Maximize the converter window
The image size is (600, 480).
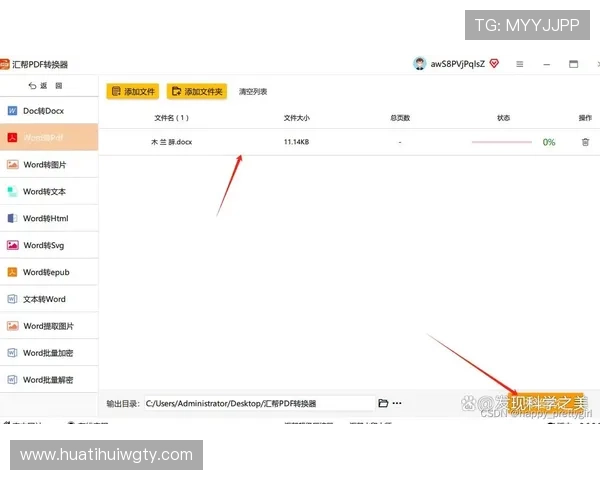pyautogui.click(x=573, y=64)
